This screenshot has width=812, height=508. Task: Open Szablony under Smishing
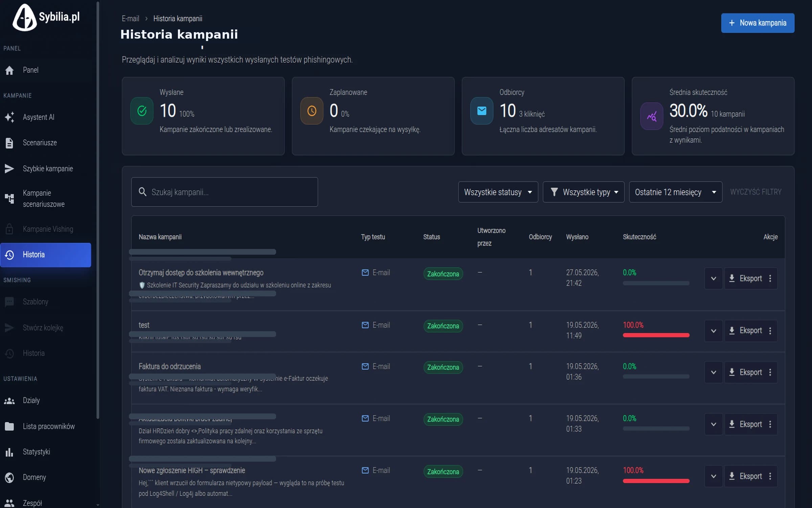pos(46,302)
